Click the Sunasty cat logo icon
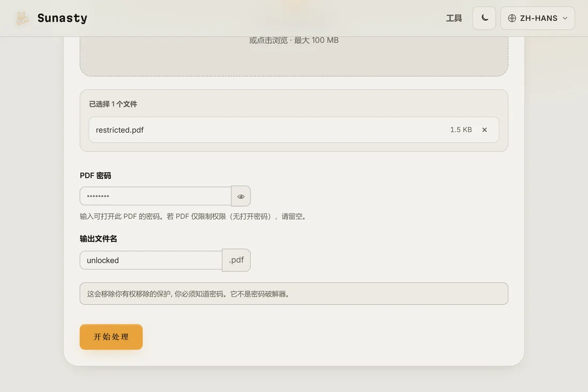 coord(22,18)
